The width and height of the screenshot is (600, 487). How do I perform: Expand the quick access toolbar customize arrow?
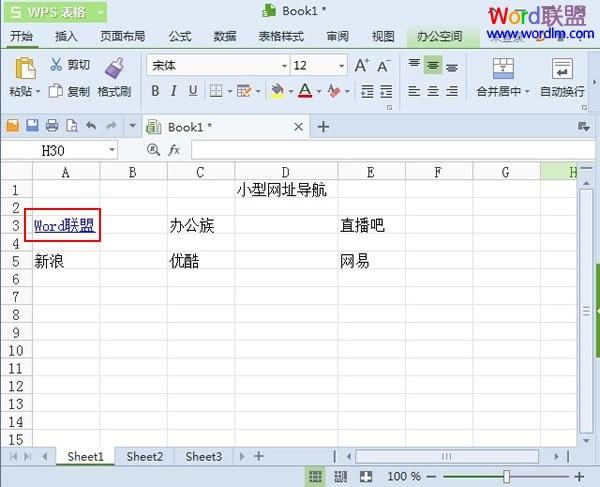[132, 125]
